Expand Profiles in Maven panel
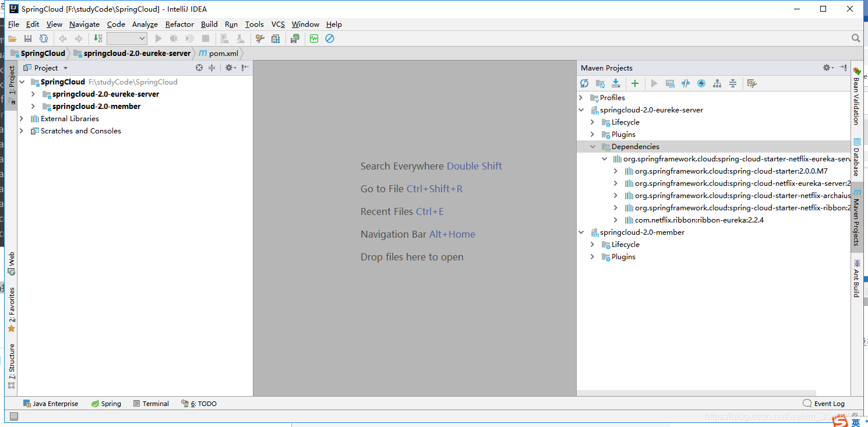 point(581,98)
